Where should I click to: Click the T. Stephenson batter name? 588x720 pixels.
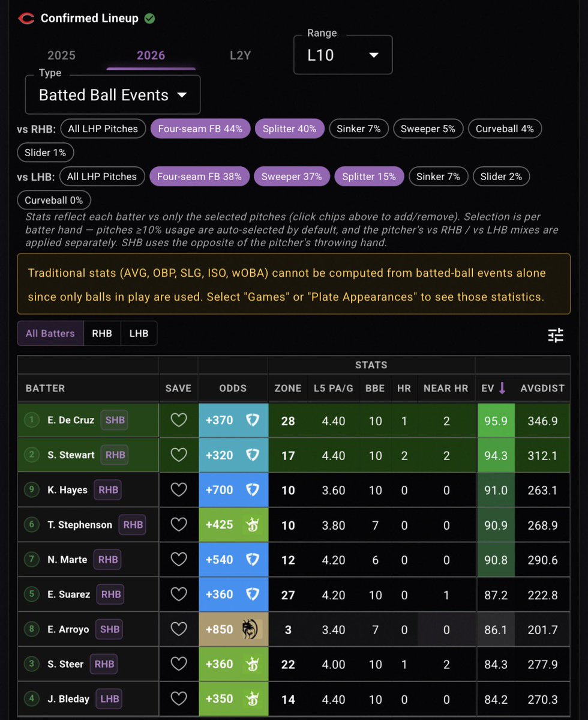80,525
